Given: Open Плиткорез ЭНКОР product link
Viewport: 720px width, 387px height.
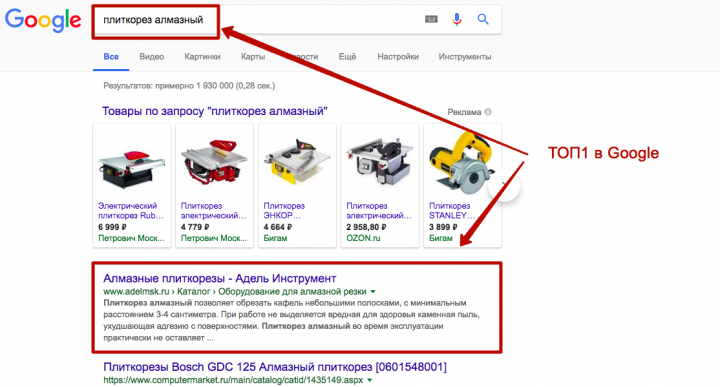Looking at the screenshot, I should coord(284,211).
